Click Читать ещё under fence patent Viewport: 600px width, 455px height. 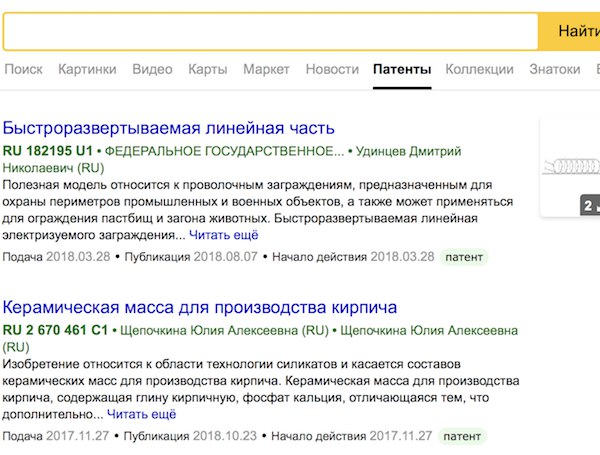pyautogui.click(x=223, y=235)
